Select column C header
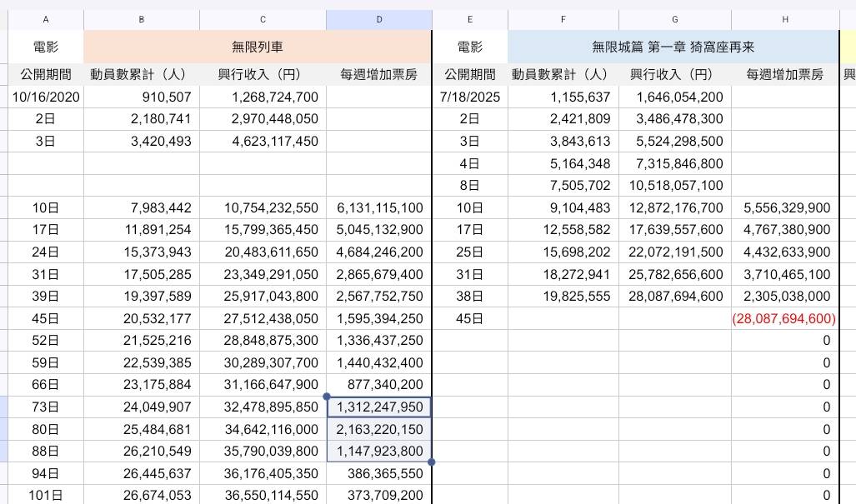This screenshot has height=504, width=856. click(263, 20)
